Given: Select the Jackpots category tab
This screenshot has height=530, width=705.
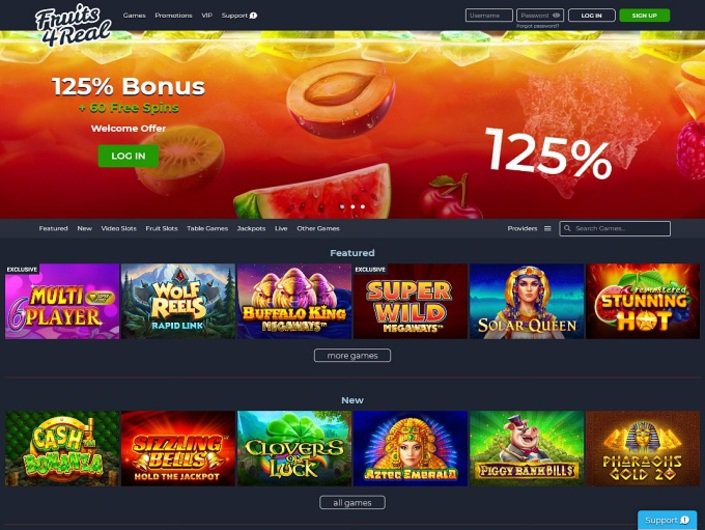Looking at the screenshot, I should [x=251, y=228].
